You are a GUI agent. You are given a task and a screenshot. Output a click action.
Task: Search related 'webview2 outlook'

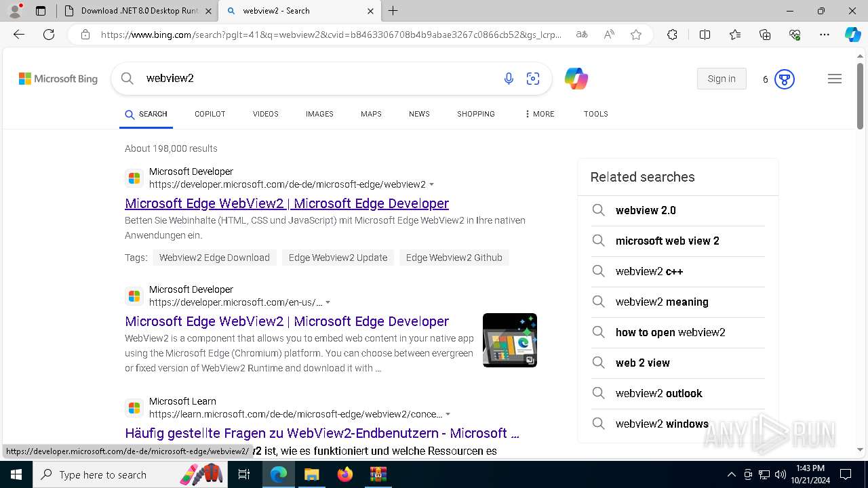[678, 394]
